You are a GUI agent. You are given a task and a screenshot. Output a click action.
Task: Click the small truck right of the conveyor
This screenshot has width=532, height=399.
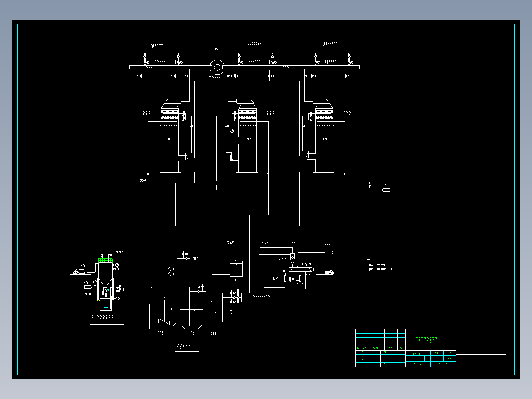(329, 272)
